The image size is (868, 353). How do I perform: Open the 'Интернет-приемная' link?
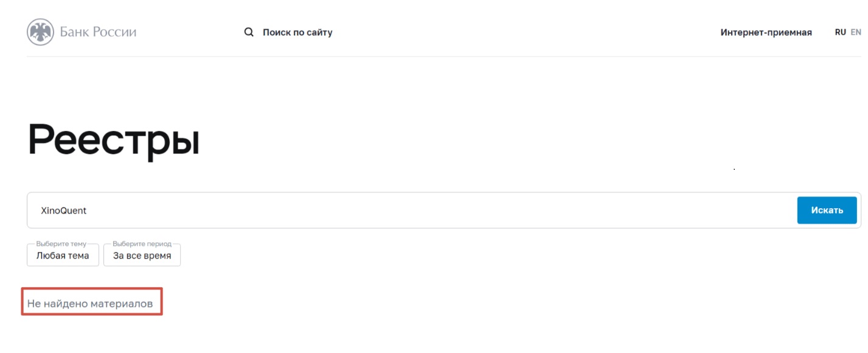click(766, 33)
